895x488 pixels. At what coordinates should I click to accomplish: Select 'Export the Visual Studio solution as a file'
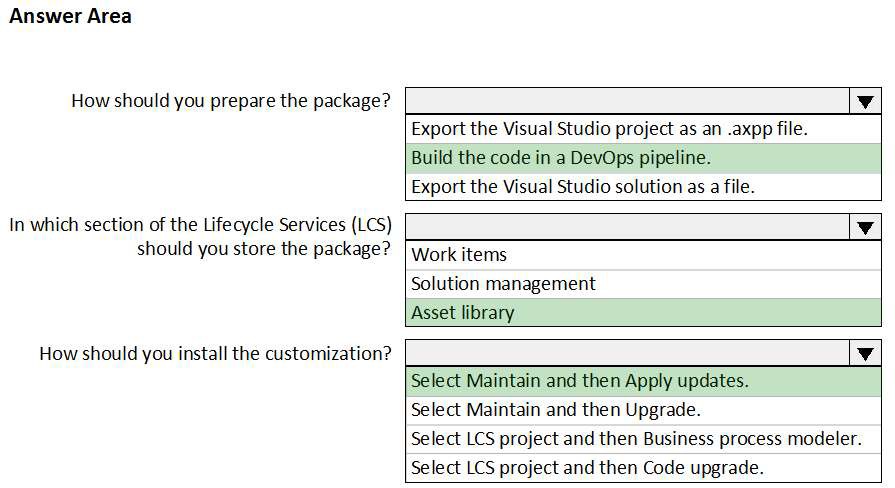583,186
